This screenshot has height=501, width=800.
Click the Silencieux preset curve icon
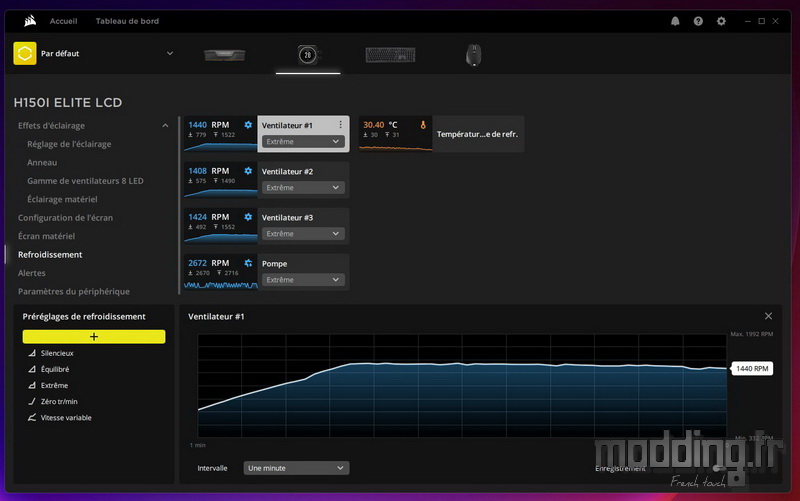(x=32, y=353)
